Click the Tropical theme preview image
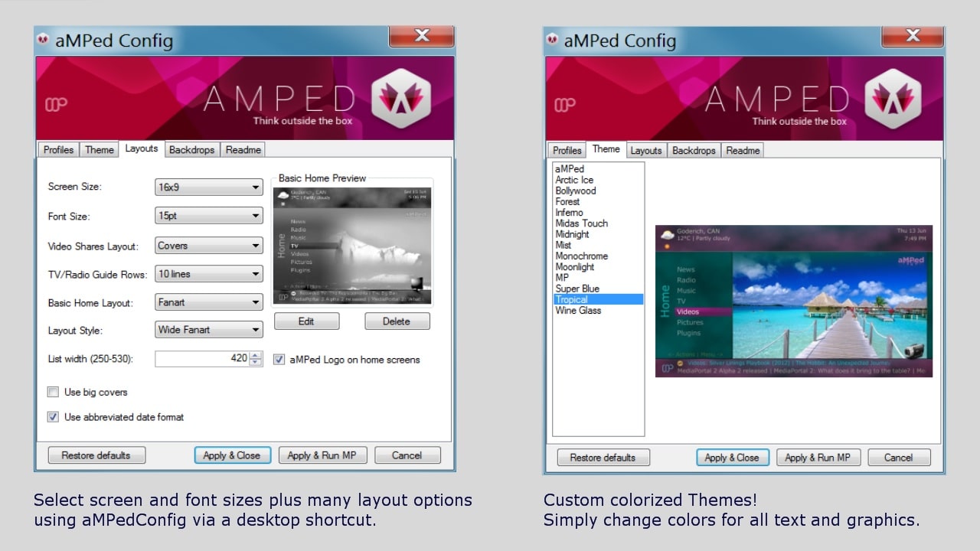Screen dimensions: 980x551 (x=794, y=301)
